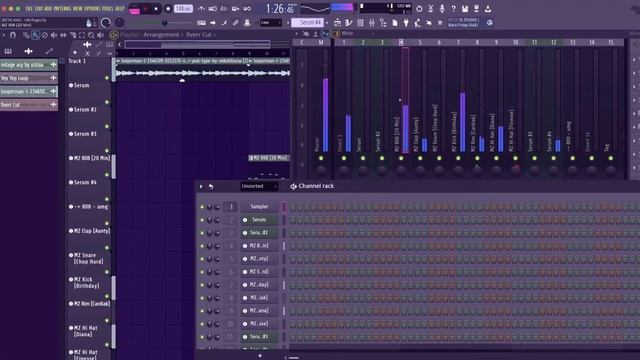Click the undo arrow in Channel rack header
Image resolution: width=640 pixels, height=360 pixels.
(x=211, y=187)
